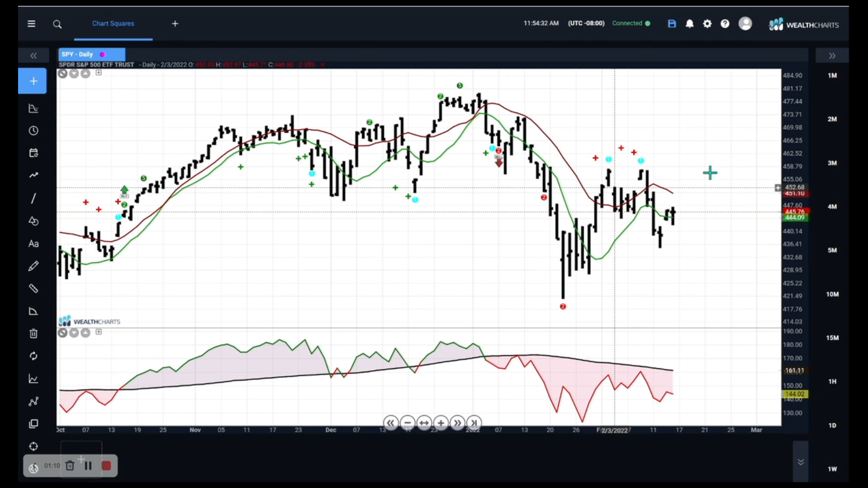Click the duplicate layers icon
The image size is (868, 488).
click(x=33, y=424)
